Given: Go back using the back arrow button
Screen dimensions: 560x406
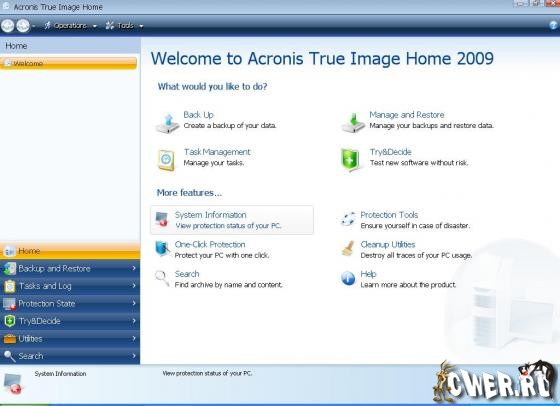Looking at the screenshot, I should [8, 26].
